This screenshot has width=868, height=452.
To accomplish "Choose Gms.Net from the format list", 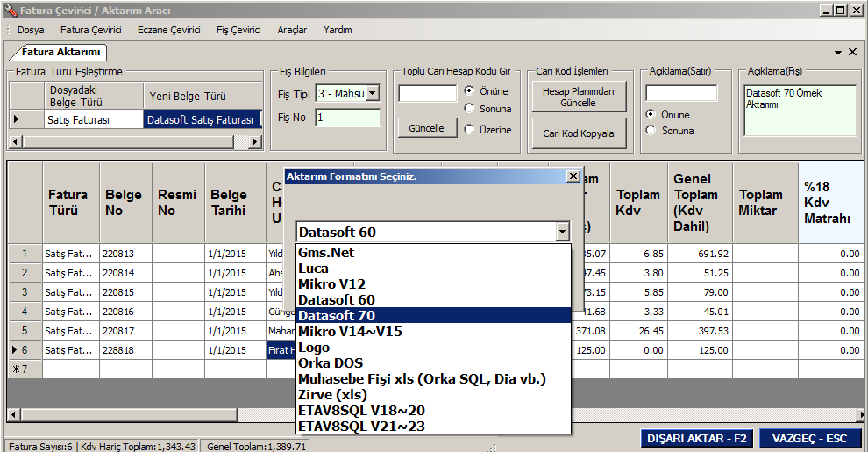I will coord(433,253).
